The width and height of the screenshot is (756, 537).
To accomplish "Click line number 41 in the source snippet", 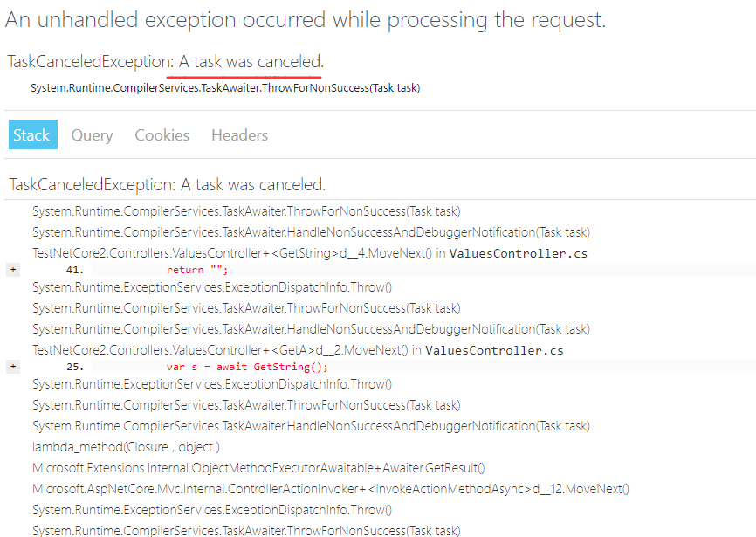I will [74, 270].
